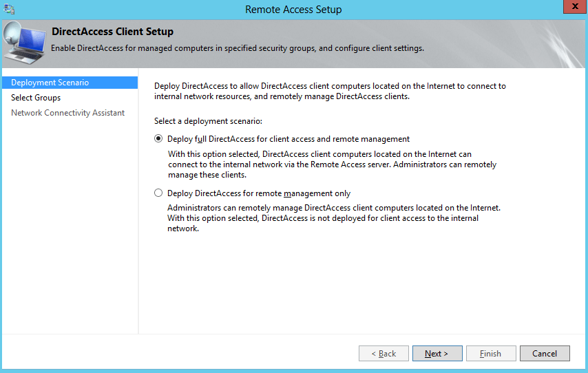The image size is (588, 373).
Task: Click the DirectAccess client laptop icon
Action: [24, 43]
